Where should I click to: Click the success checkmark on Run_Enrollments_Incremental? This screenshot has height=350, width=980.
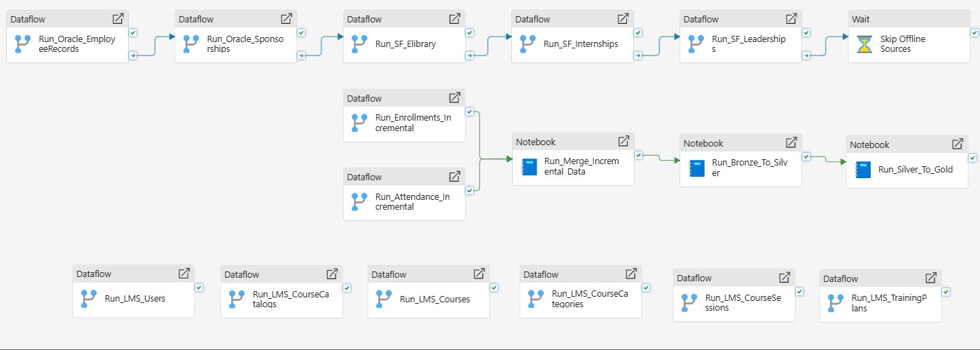click(469, 111)
